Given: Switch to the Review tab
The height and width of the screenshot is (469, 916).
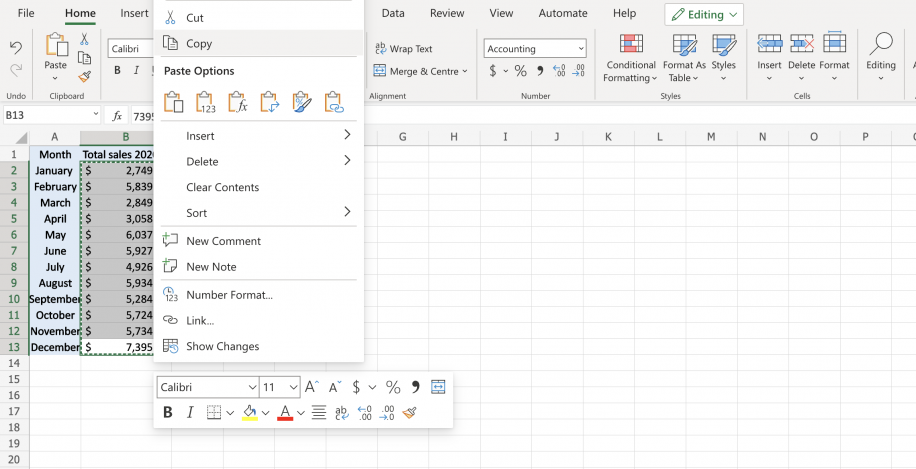Looking at the screenshot, I should 447,13.
